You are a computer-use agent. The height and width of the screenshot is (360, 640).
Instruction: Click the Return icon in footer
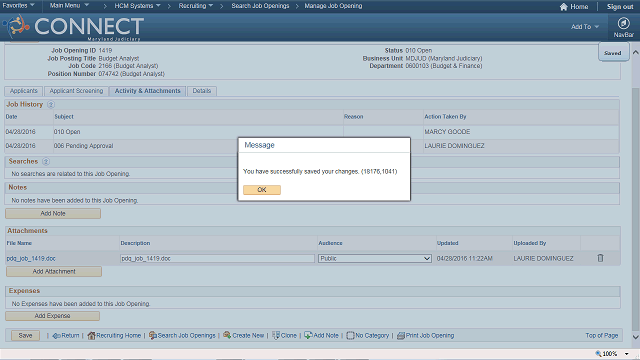coord(56,336)
